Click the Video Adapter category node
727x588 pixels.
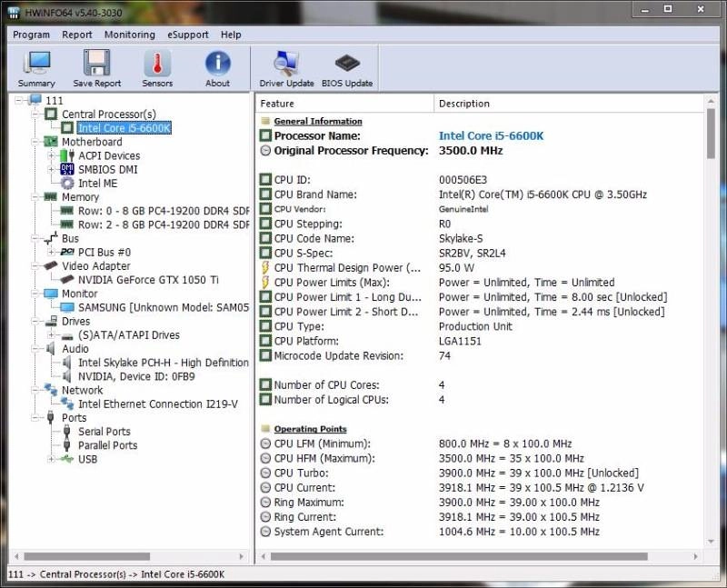tap(96, 266)
